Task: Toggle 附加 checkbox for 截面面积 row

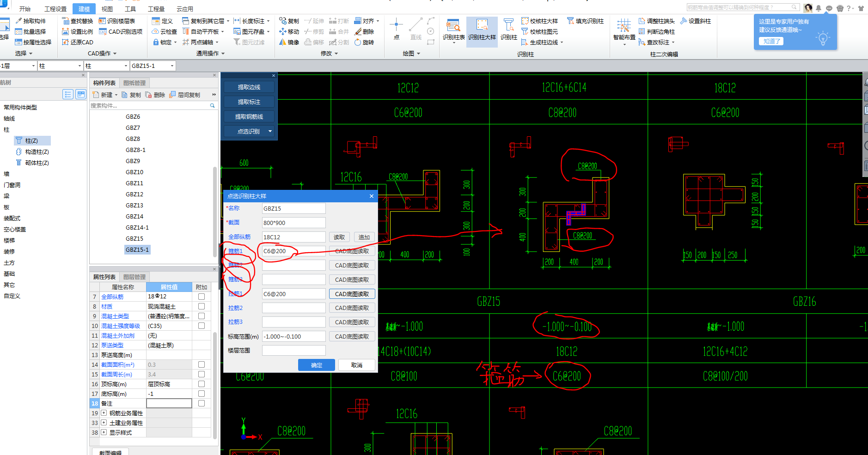Action: pos(202,364)
